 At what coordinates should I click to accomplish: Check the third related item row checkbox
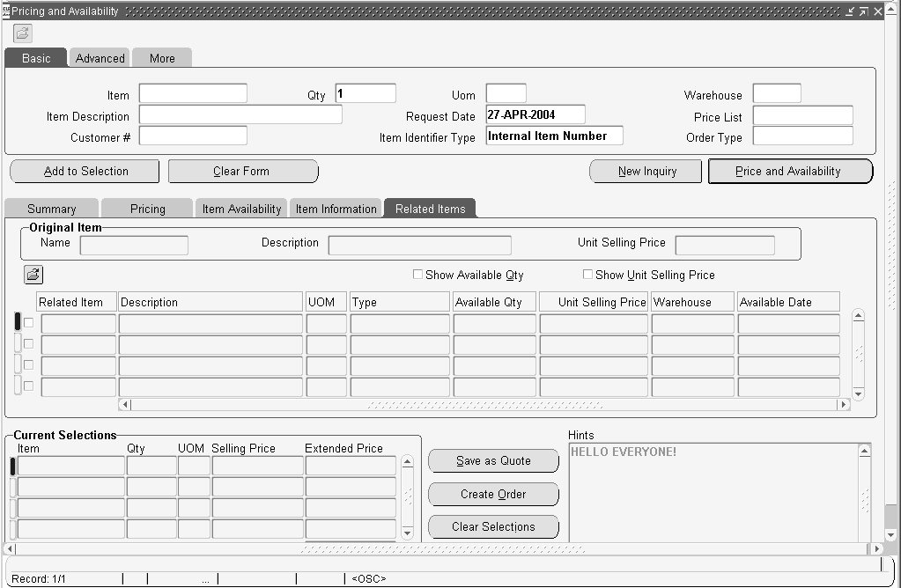tap(29, 365)
